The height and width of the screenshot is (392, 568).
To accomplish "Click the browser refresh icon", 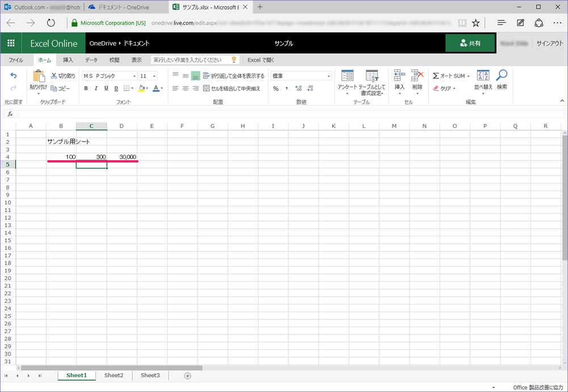I will [51, 23].
